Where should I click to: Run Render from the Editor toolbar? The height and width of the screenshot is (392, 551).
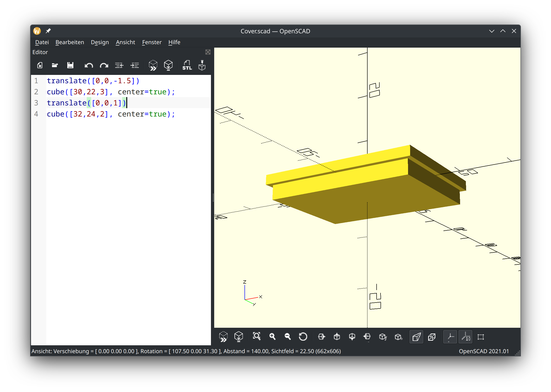[169, 65]
